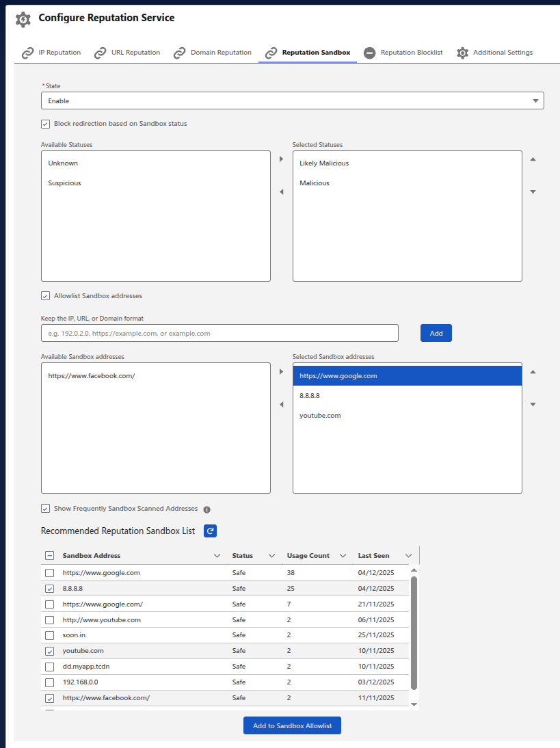Move address right to Selected Sandbox addresses
The width and height of the screenshot is (560, 748).
click(x=281, y=372)
